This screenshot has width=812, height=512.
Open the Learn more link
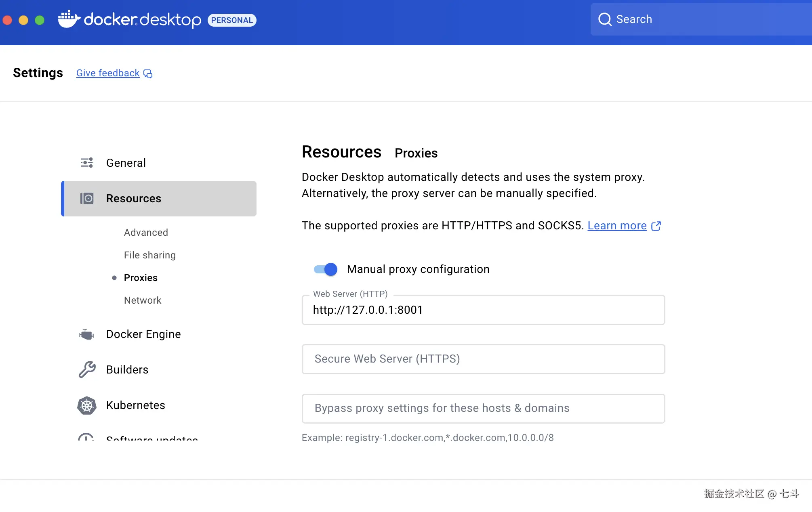(x=617, y=226)
